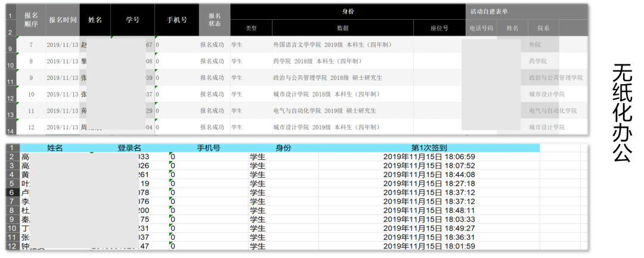This screenshot has width=644, height=258.
Task: Click the 报名顺序 column header
Action: pos(31,20)
